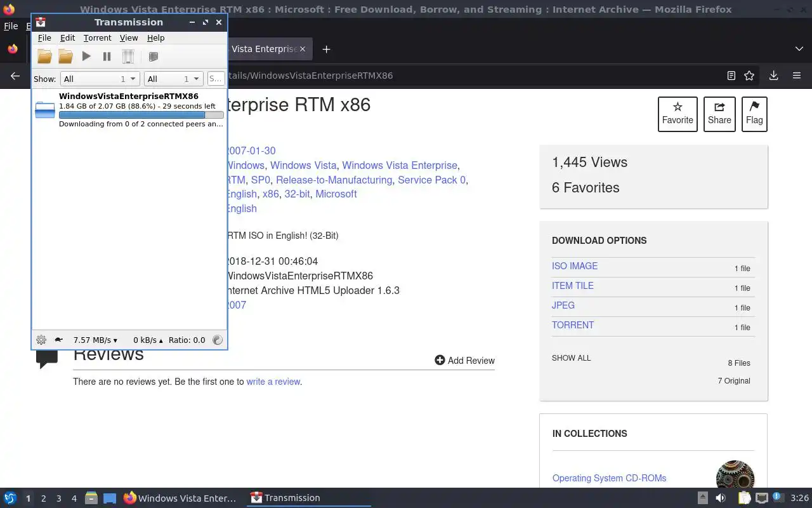Toggle turtle alternative speed limits
The width and height of the screenshot is (812, 508).
point(58,340)
